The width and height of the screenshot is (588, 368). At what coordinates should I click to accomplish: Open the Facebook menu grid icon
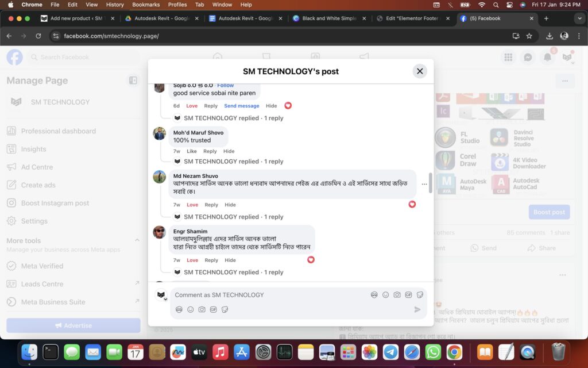tap(508, 57)
